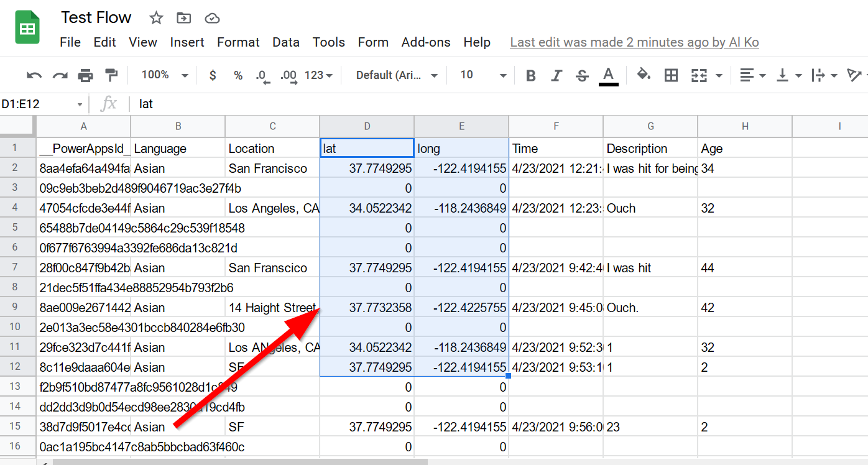868x465 pixels.
Task: Open the fill color paint bucket
Action: click(644, 75)
